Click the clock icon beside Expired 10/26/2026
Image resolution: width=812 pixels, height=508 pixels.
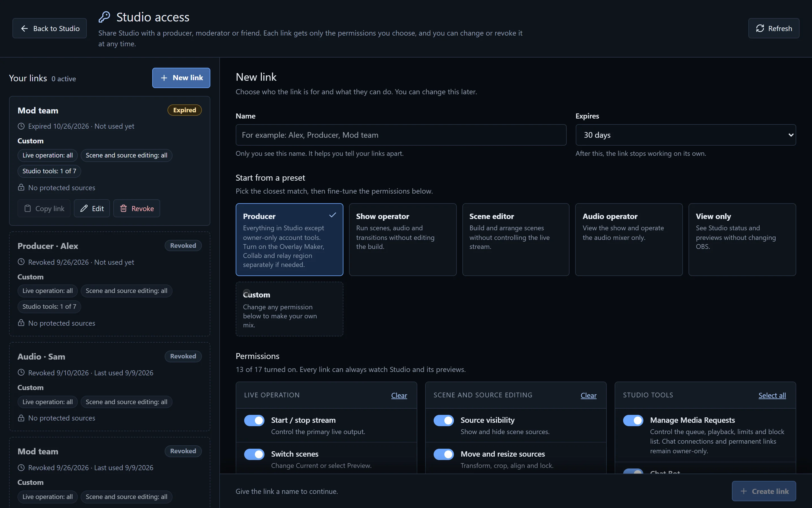coord(21,126)
